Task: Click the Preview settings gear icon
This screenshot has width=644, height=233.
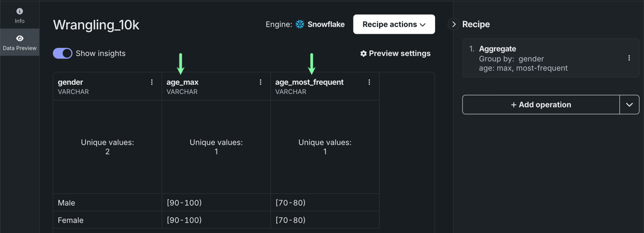Action: click(x=363, y=53)
